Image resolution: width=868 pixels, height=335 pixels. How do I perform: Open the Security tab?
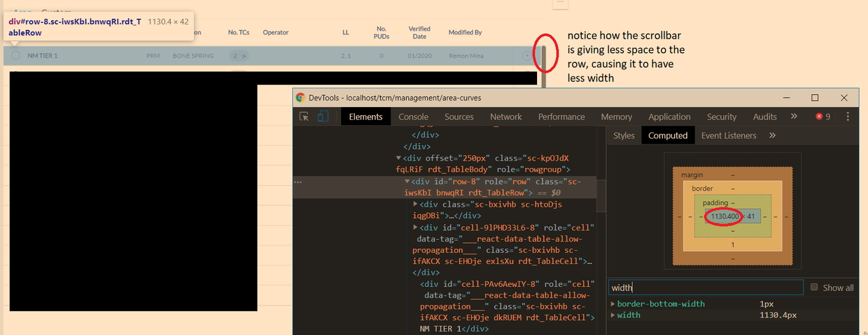pos(722,117)
